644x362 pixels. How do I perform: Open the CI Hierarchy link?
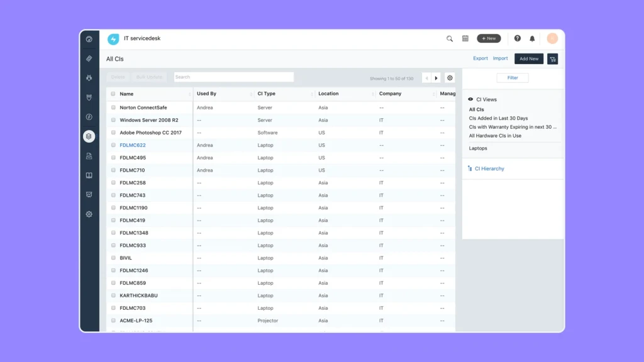[x=489, y=168]
